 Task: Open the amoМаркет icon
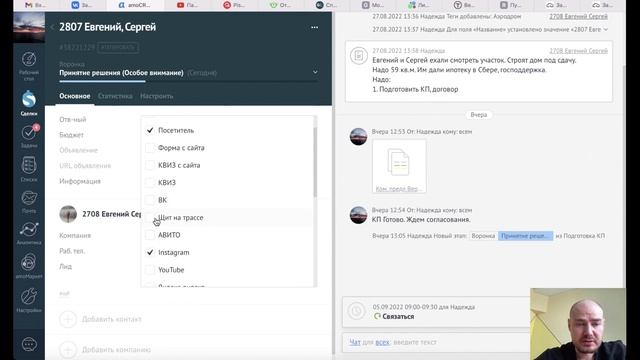pos(29,262)
